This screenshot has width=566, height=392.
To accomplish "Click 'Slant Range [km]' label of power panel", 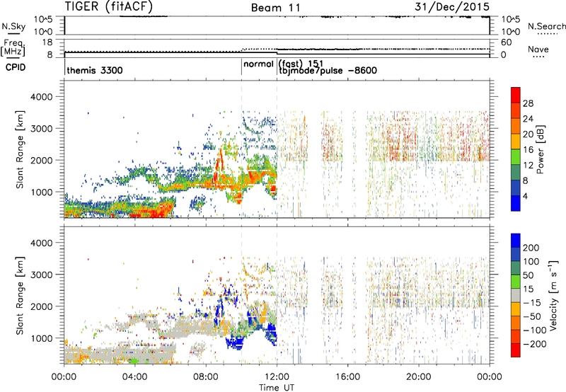I will 20,149.
